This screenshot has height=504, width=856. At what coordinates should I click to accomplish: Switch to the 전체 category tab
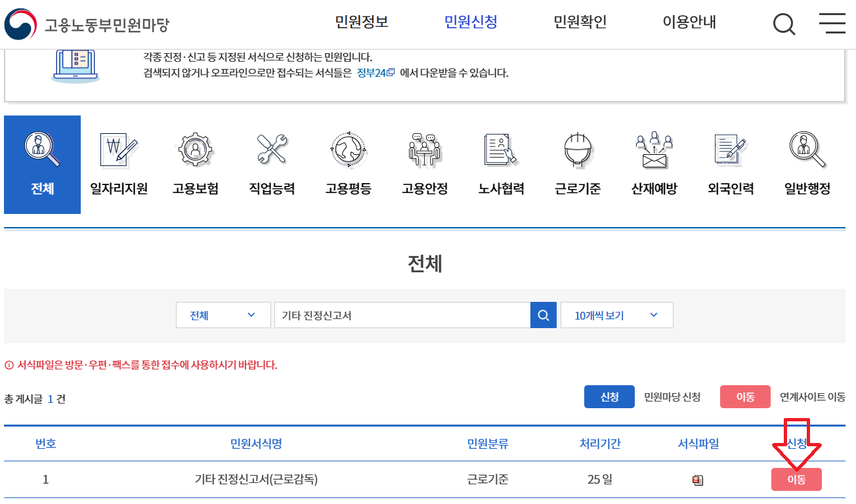pos(42,161)
